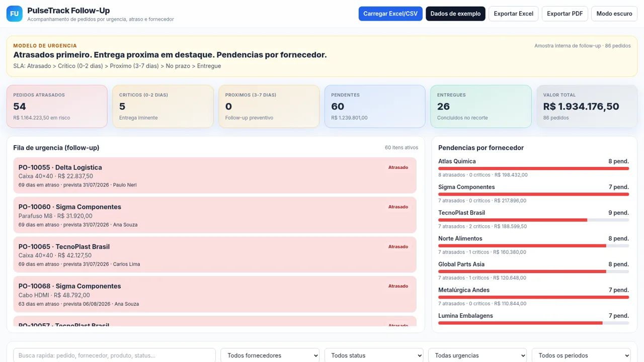The image size is (644, 362).
Task: Click the Atrasado badge on PO-10065
Action: (398, 246)
